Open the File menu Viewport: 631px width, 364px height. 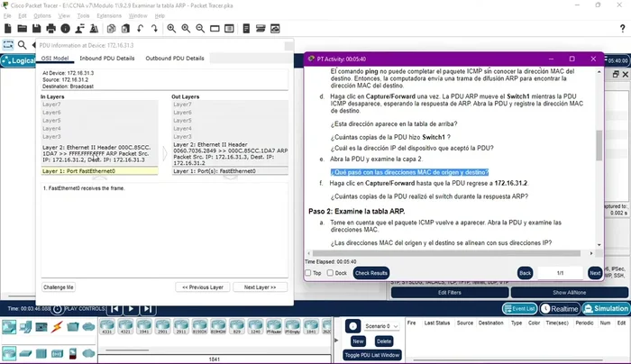click(7, 15)
